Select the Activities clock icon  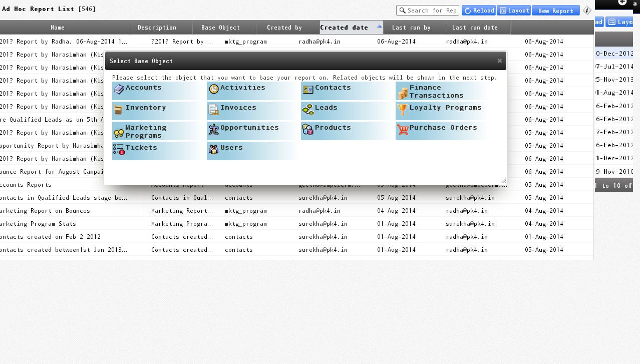pyautogui.click(x=214, y=89)
